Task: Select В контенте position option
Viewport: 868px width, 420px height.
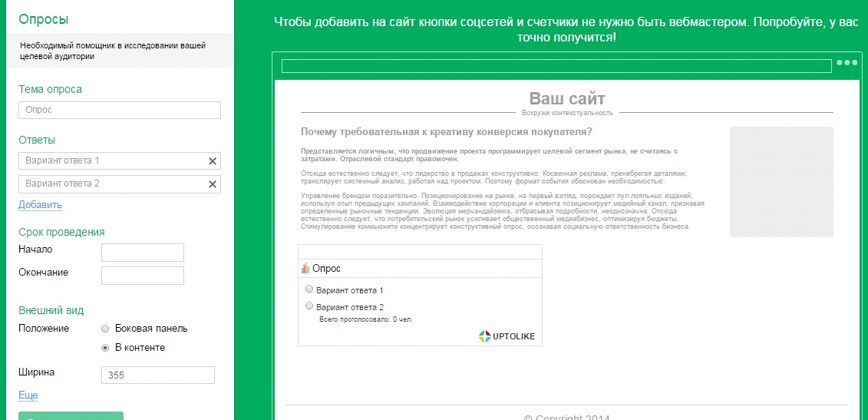Action: coord(106,347)
